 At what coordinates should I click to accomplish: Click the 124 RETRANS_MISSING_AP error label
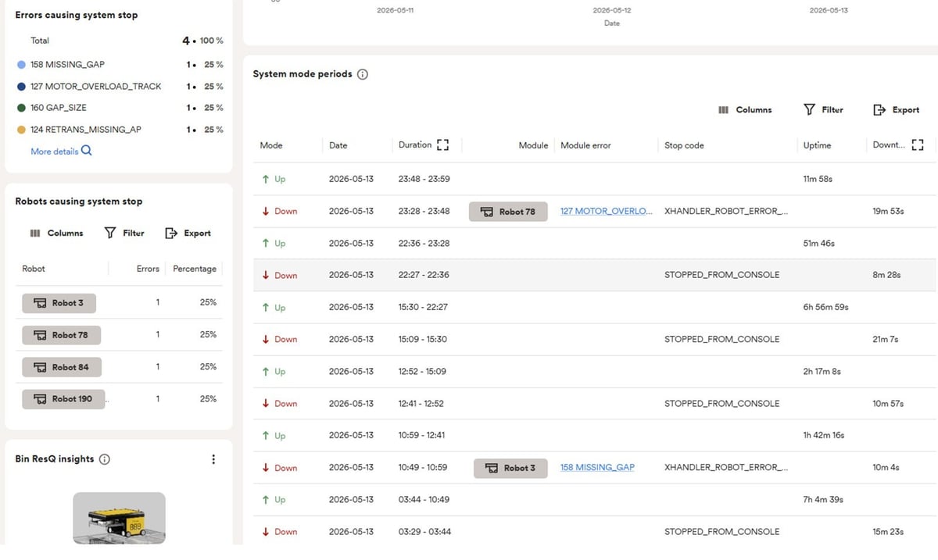coord(86,130)
